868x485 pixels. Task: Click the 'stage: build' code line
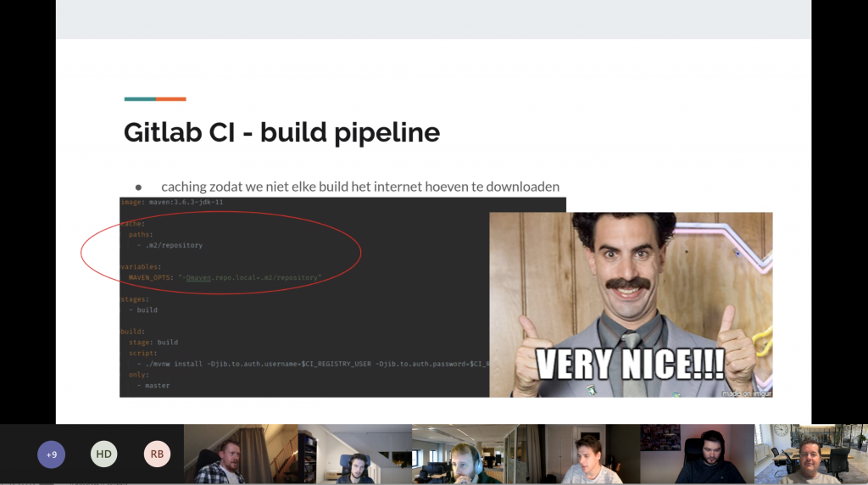click(x=153, y=343)
